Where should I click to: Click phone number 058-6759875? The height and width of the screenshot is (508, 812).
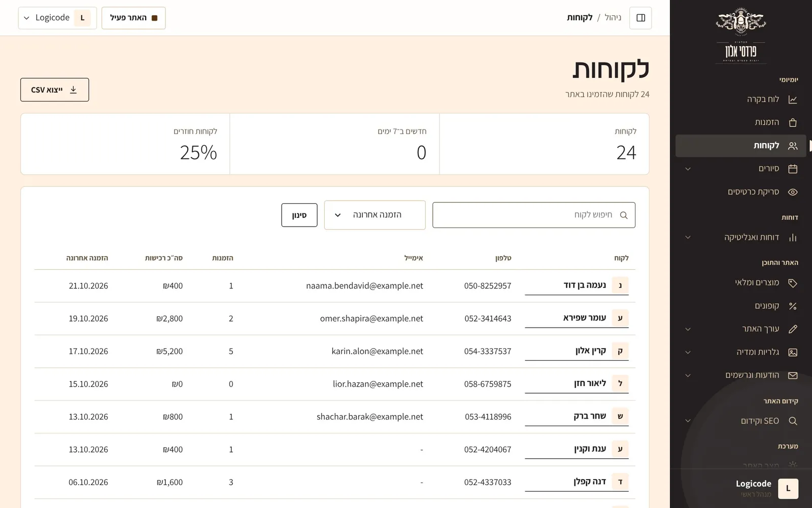pyautogui.click(x=488, y=384)
